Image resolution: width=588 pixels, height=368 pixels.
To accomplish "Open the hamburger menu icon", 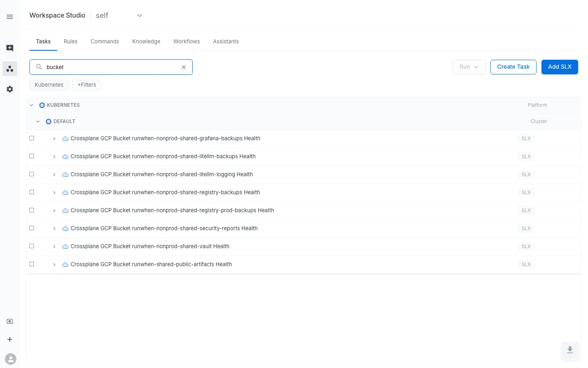I will pos(10,17).
